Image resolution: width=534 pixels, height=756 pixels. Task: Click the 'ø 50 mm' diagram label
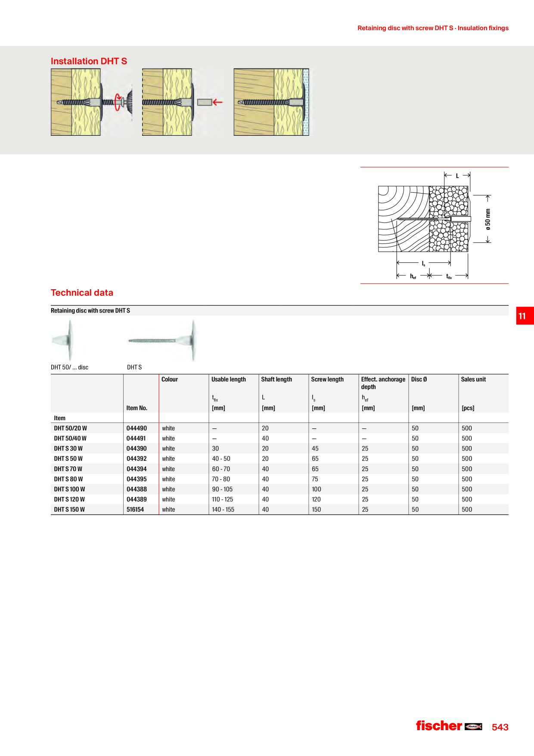(488, 219)
